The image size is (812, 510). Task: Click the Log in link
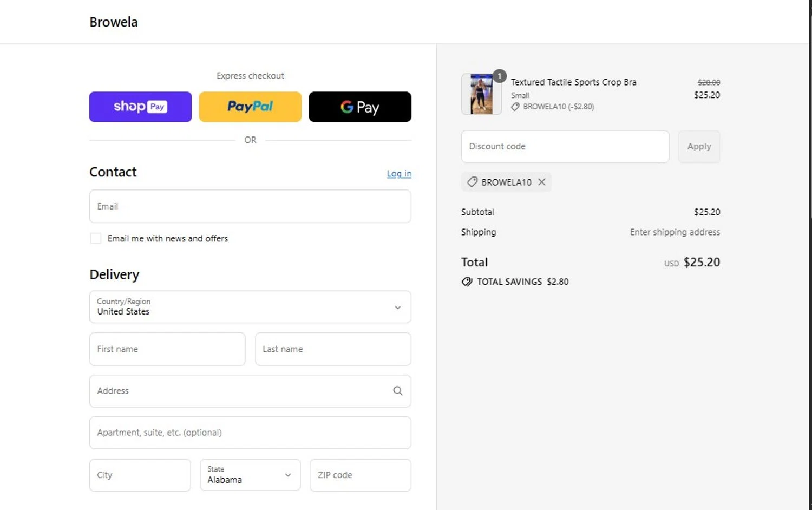pyautogui.click(x=399, y=174)
